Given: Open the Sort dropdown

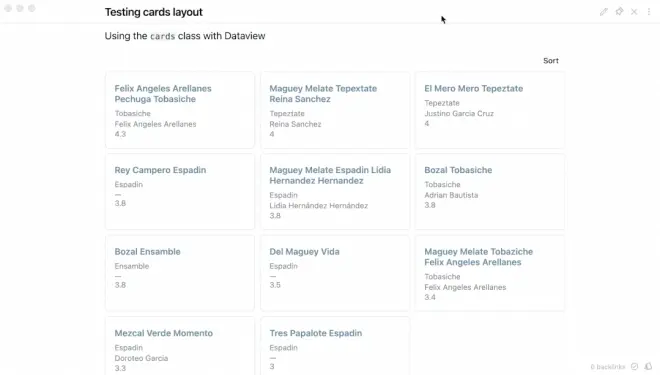Looking at the screenshot, I should click(x=551, y=61).
